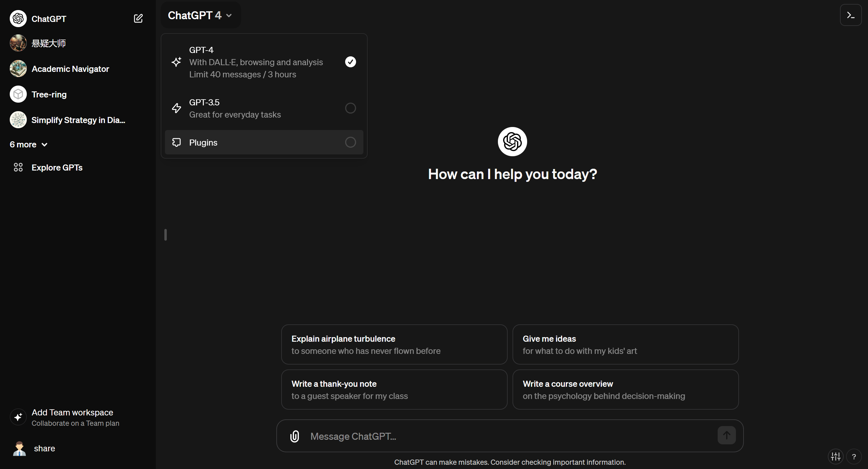Viewport: 868px width, 469px height.
Task: Click the center ChatGPT logo
Action: 512,142
